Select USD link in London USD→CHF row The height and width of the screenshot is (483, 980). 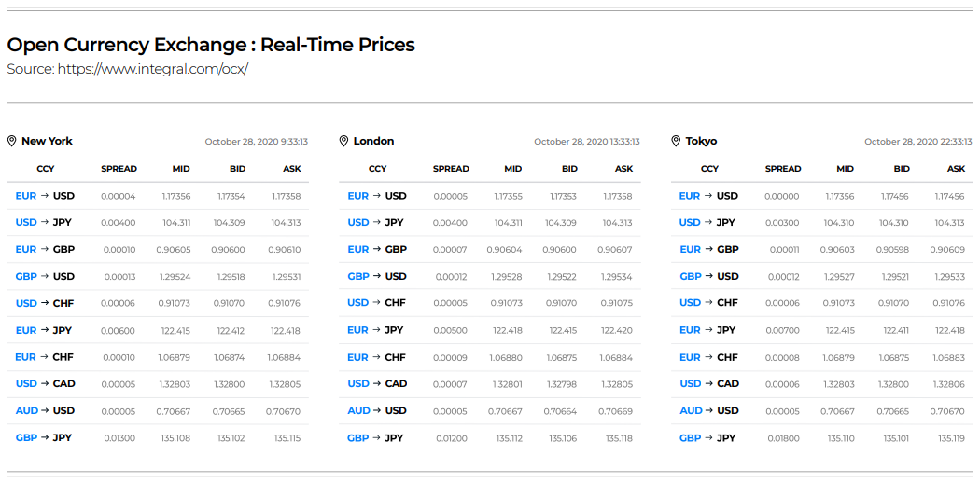click(358, 303)
